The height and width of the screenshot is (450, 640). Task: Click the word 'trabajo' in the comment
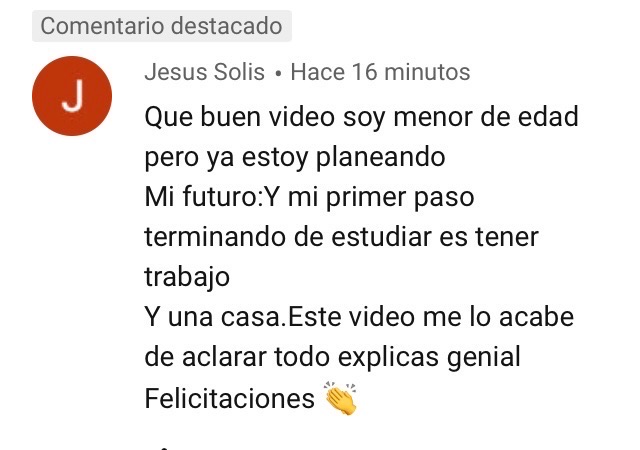coord(187,277)
